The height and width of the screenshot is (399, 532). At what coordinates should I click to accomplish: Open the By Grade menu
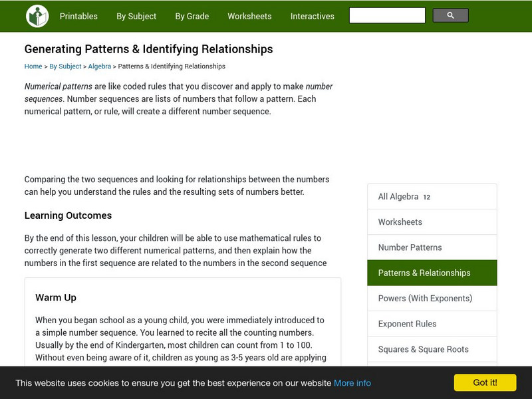(192, 16)
